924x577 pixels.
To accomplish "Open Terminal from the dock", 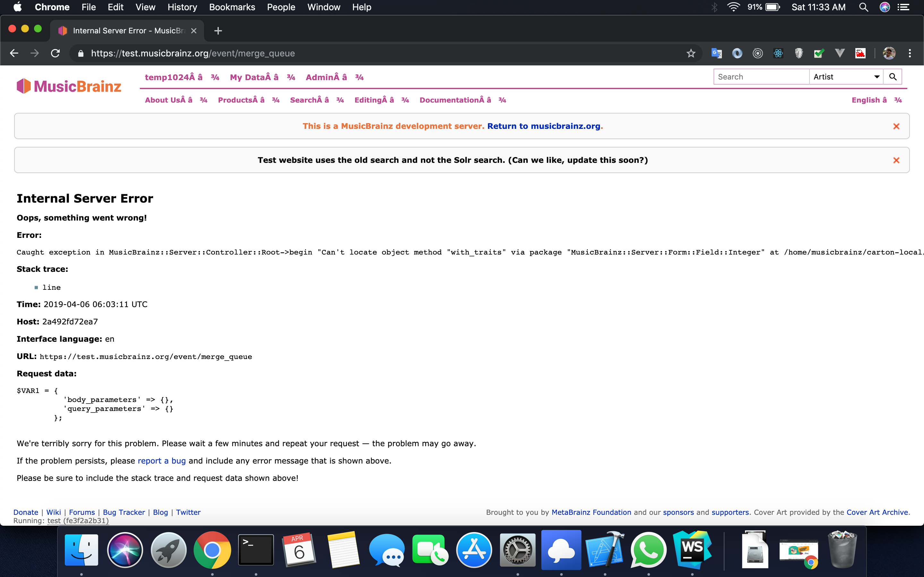I will 256,550.
